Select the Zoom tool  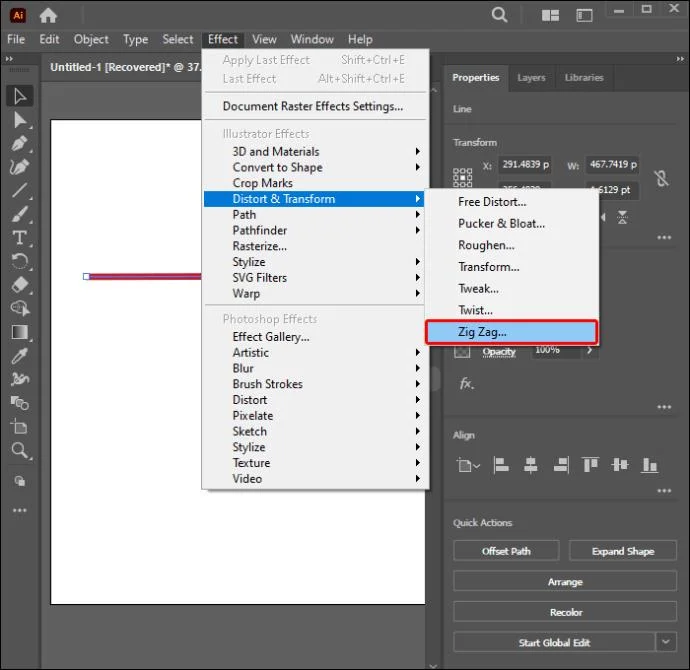point(20,450)
